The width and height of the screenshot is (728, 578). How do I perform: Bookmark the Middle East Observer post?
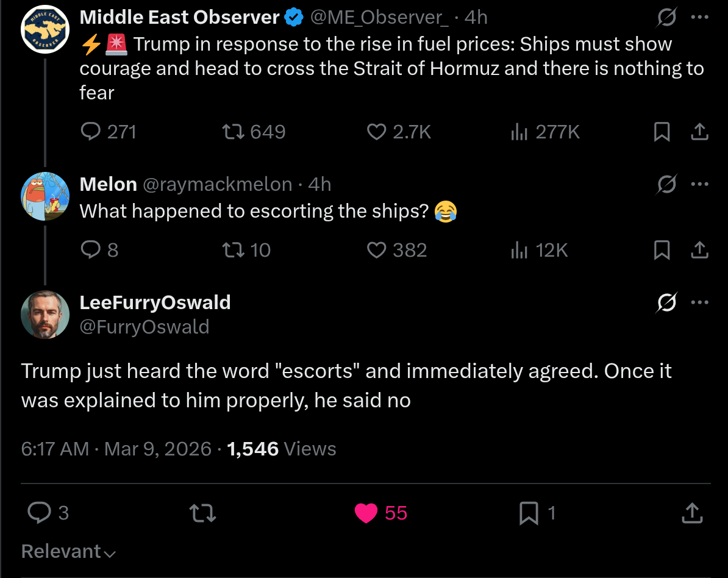[662, 132]
